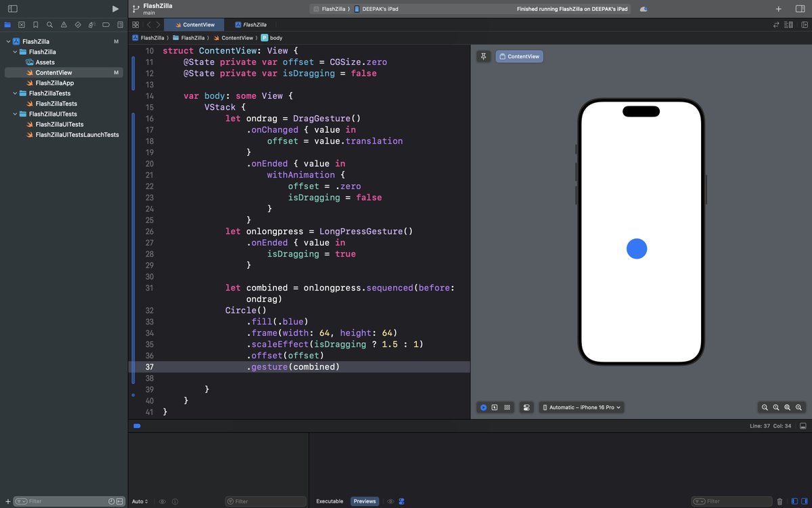Zoom in the preview canvas
Screen dimensions: 812x508
pyautogui.click(x=799, y=408)
